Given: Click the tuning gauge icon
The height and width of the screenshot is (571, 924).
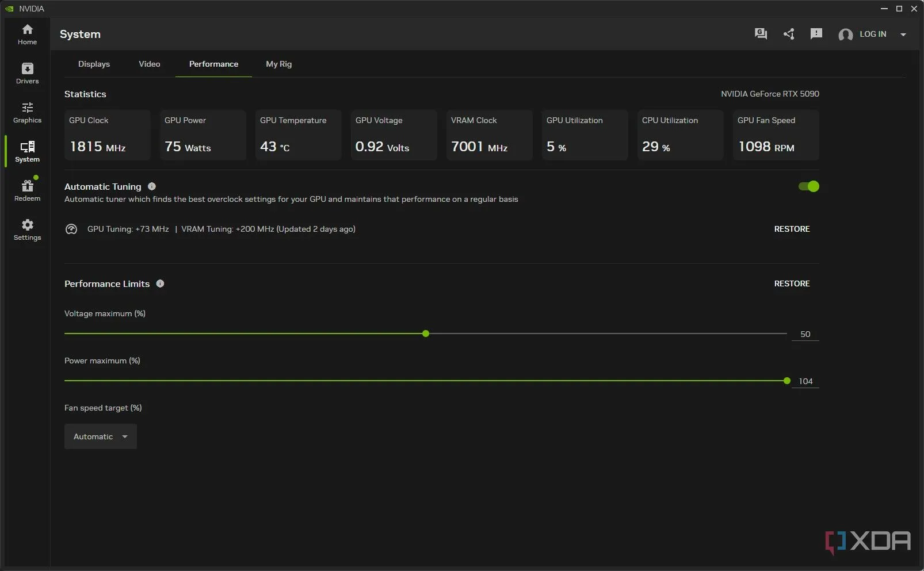Looking at the screenshot, I should (x=71, y=229).
